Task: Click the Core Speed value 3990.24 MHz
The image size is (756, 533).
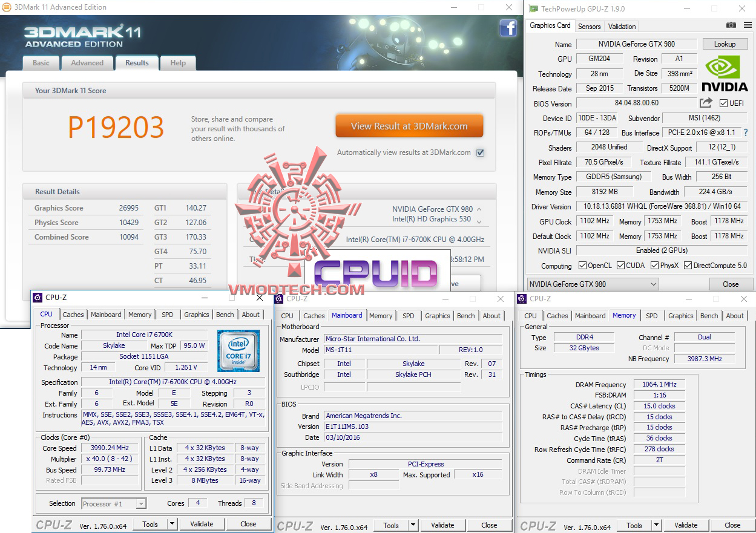Action: pos(110,448)
